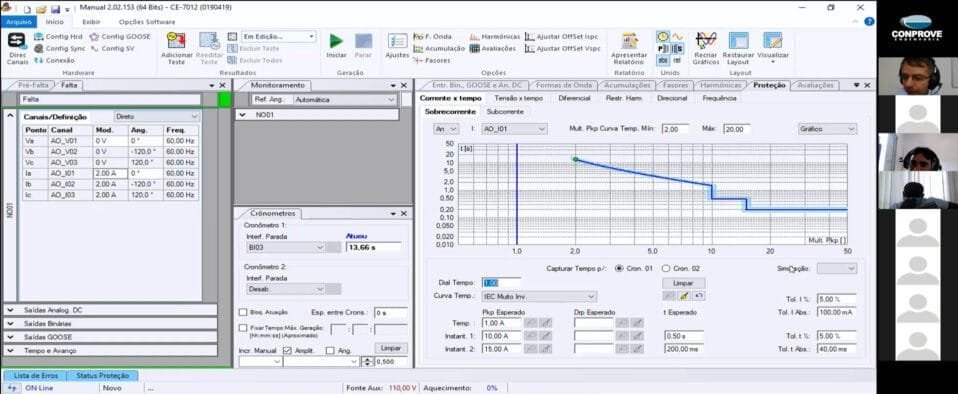The width and height of the screenshot is (958, 394).
Task: Click the Limpar button under Cron. 01
Action: click(683, 283)
